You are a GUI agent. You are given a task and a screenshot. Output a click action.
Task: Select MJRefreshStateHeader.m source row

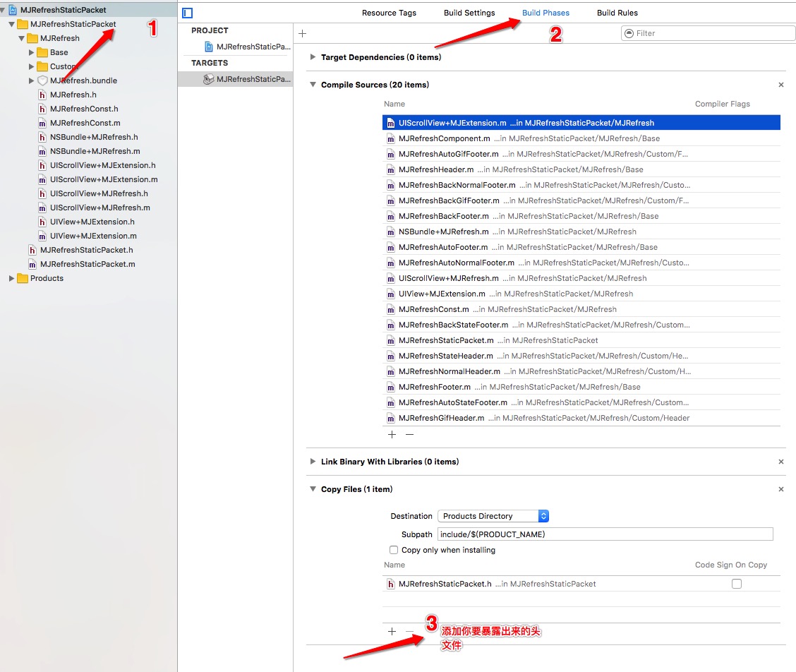click(x=581, y=356)
